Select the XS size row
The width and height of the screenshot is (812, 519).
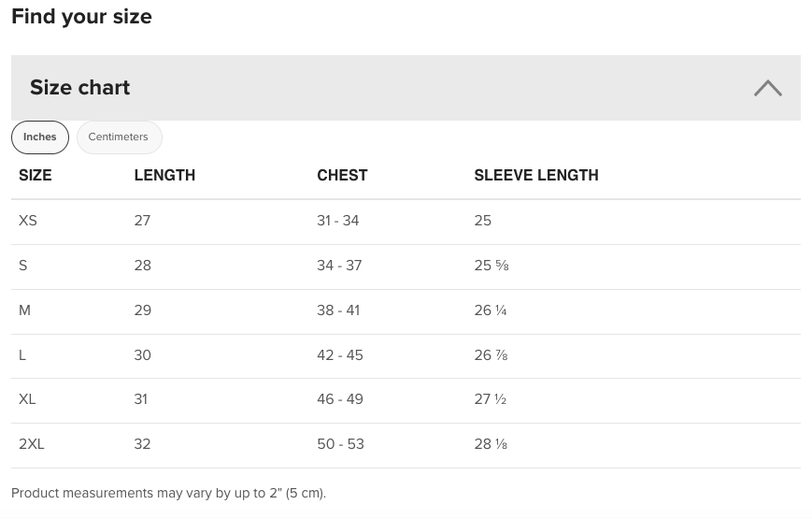pos(406,222)
